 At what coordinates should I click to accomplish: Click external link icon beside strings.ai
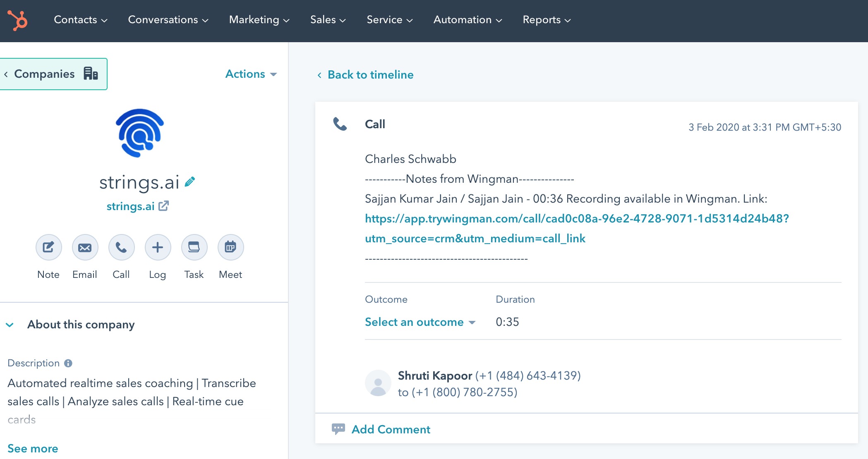point(164,206)
